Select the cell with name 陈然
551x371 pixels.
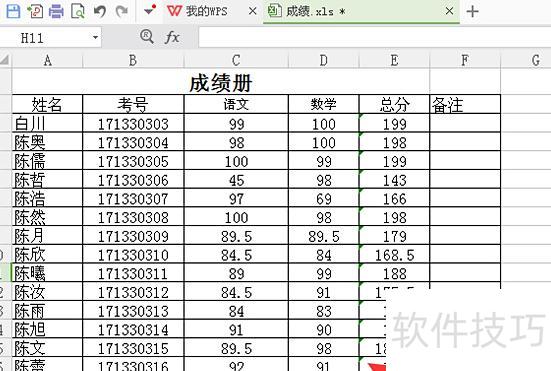47,217
